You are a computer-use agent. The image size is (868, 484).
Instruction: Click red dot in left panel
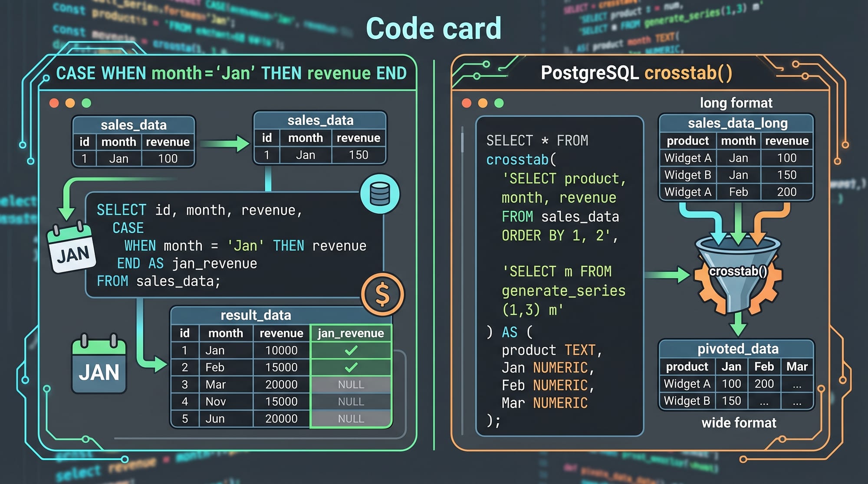[54, 103]
